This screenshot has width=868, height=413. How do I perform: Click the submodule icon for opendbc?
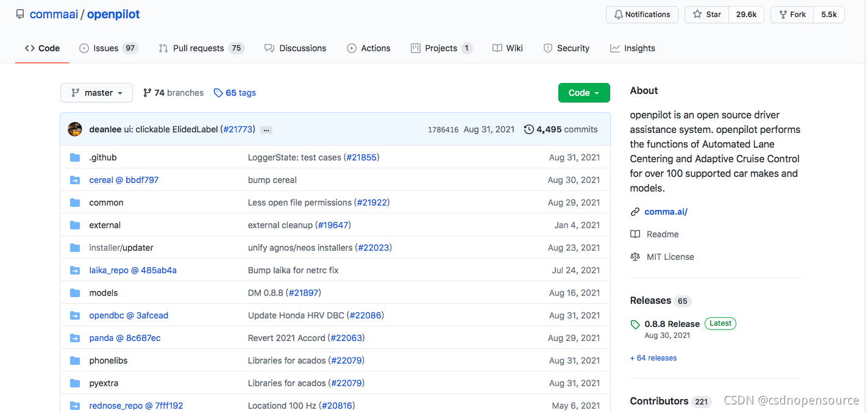[75, 315]
